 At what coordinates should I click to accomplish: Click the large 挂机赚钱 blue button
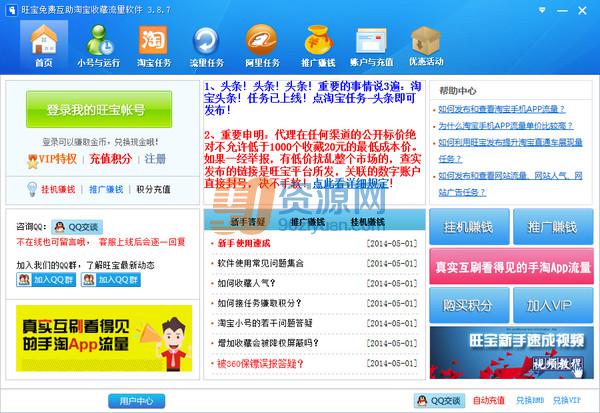469,227
